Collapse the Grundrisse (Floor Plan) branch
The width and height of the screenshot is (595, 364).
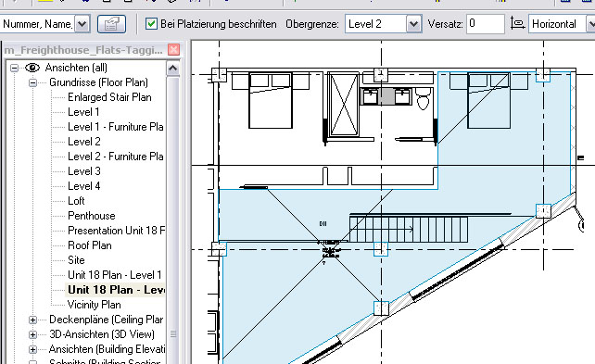point(33,82)
